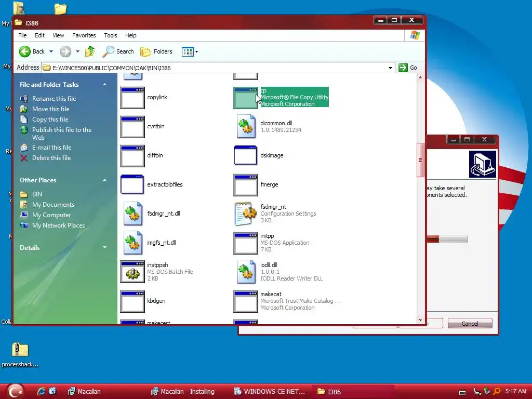
Task: Click E-mail this file
Action: tap(51, 148)
